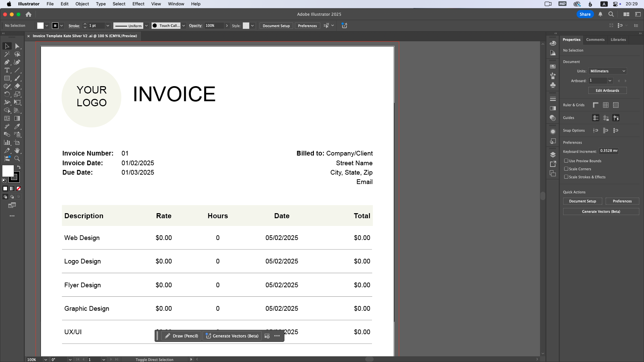644x362 pixels.
Task: Open the Touch Calligraphic brush dropdown
Action: pyautogui.click(x=183, y=25)
